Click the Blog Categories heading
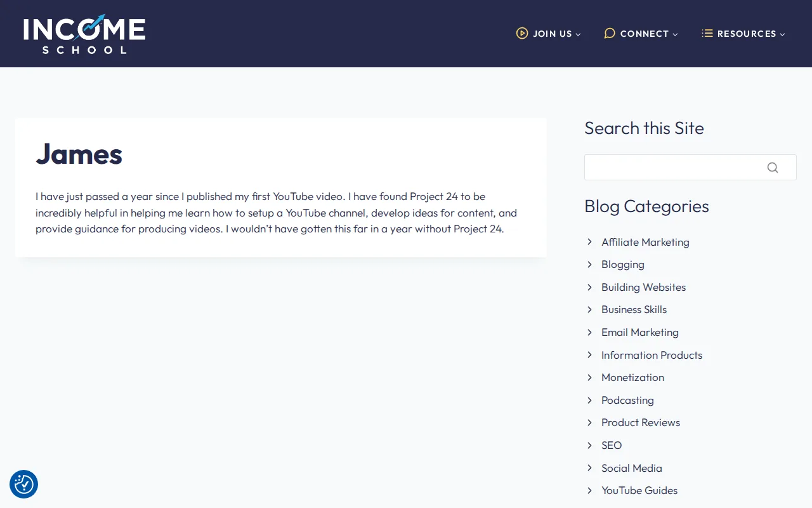This screenshot has width=812, height=508. 646,206
